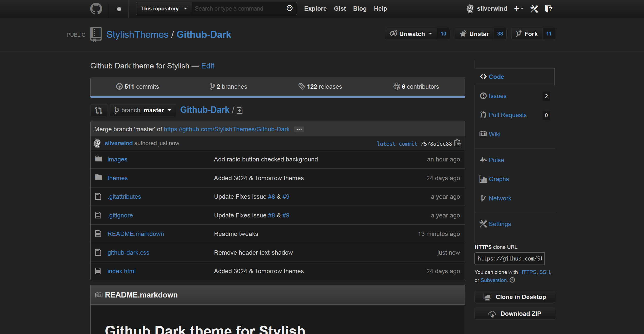Click Gist in top navigation
This screenshot has height=334, width=644.
point(340,9)
